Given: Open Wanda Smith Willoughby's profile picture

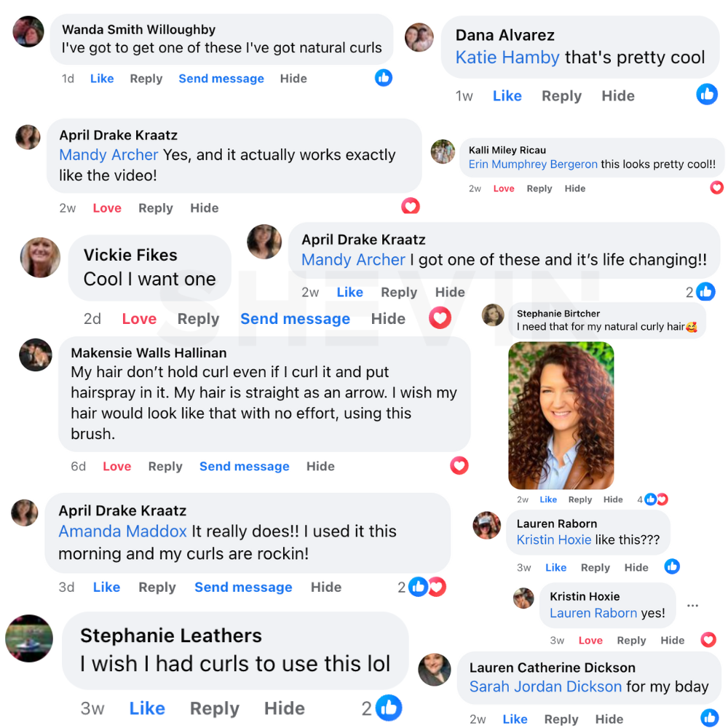Looking at the screenshot, I should (x=28, y=32).
